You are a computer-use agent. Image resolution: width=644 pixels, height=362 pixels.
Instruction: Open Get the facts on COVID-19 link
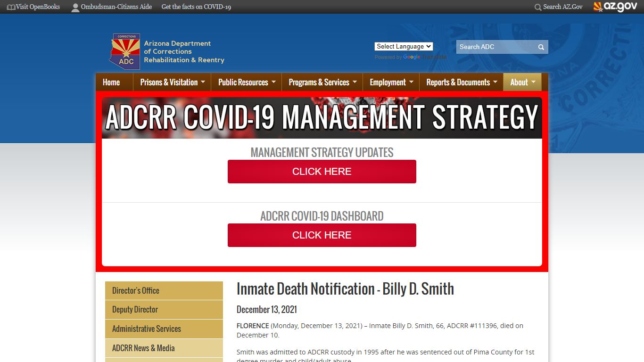point(196,7)
